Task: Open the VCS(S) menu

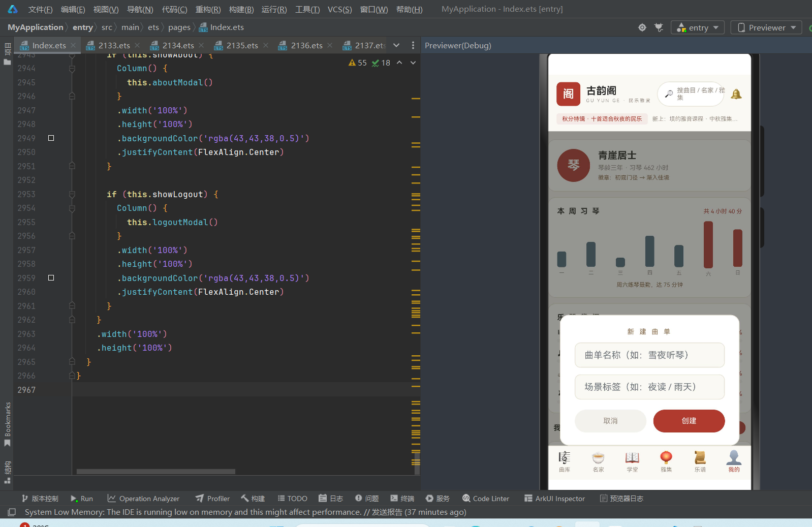Action: [x=339, y=9]
